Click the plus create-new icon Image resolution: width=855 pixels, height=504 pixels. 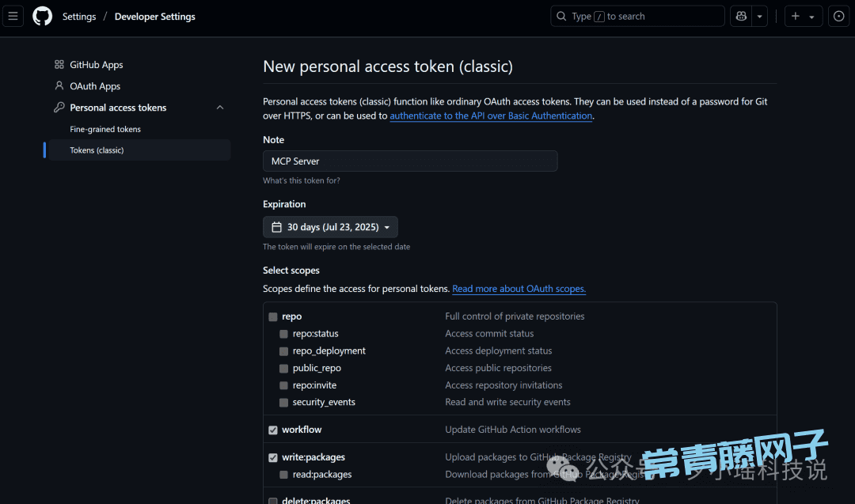tap(796, 17)
